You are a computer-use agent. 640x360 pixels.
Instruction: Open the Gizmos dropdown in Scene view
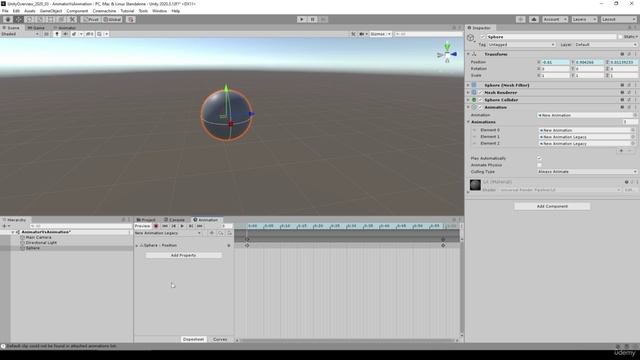380,34
